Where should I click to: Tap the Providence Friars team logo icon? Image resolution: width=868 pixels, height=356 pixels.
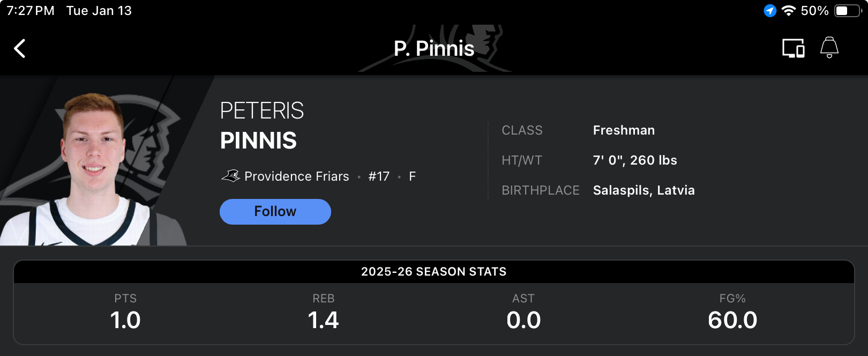231,176
